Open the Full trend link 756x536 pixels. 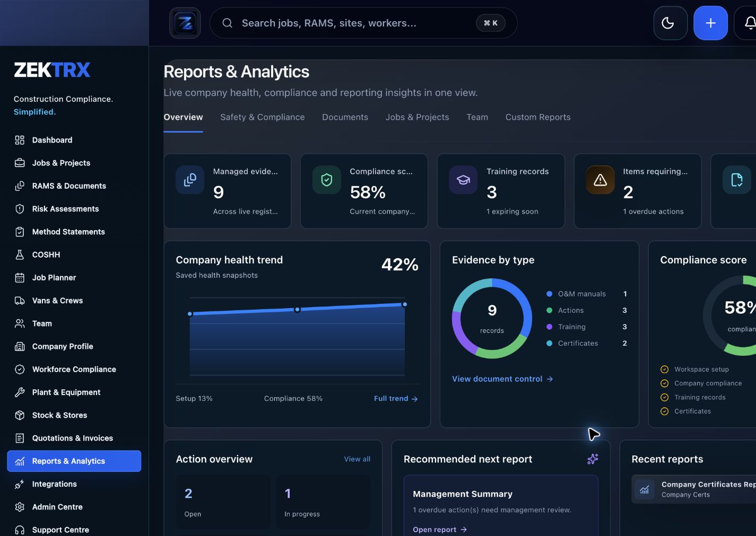coord(396,399)
